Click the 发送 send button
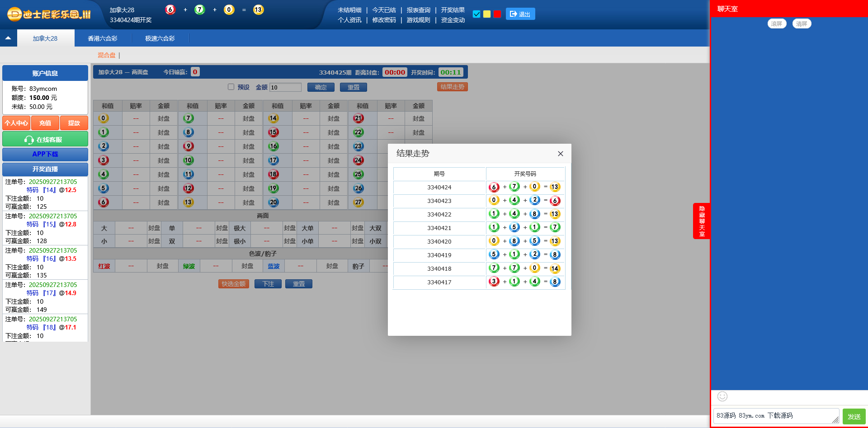Viewport: 868px width, 428px height. 854,416
